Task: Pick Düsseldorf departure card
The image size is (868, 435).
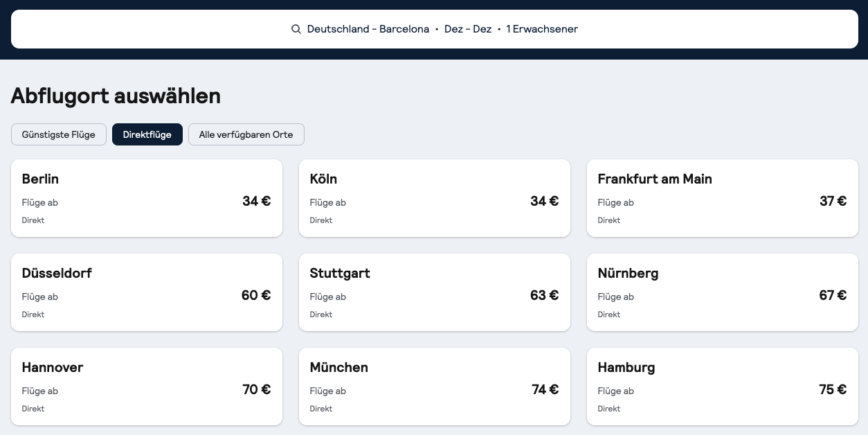Action: [x=146, y=292]
